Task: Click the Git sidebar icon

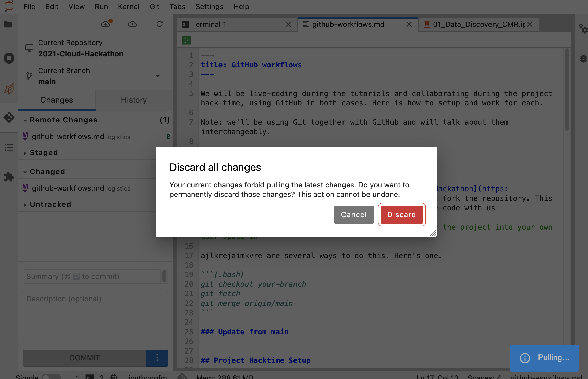Action: 9,117
